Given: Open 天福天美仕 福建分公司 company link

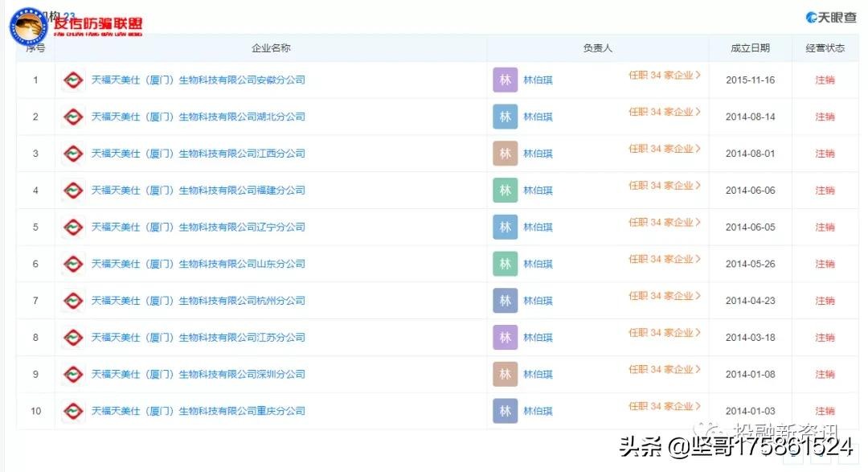Looking at the screenshot, I should coord(199,191).
